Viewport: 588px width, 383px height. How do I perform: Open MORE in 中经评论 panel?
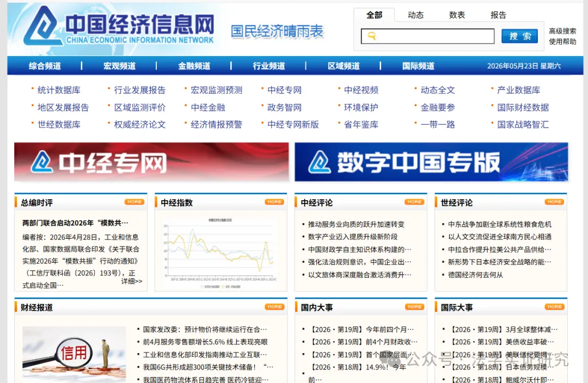coord(414,202)
